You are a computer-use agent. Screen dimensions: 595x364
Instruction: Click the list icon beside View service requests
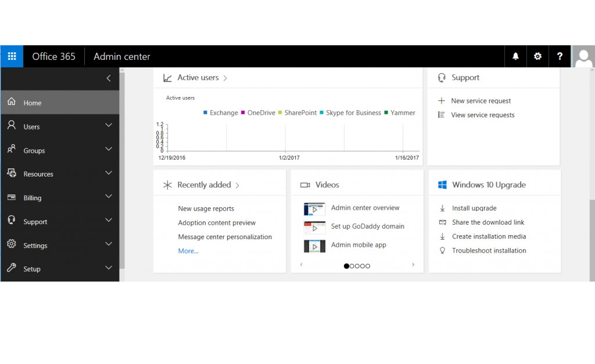(442, 115)
